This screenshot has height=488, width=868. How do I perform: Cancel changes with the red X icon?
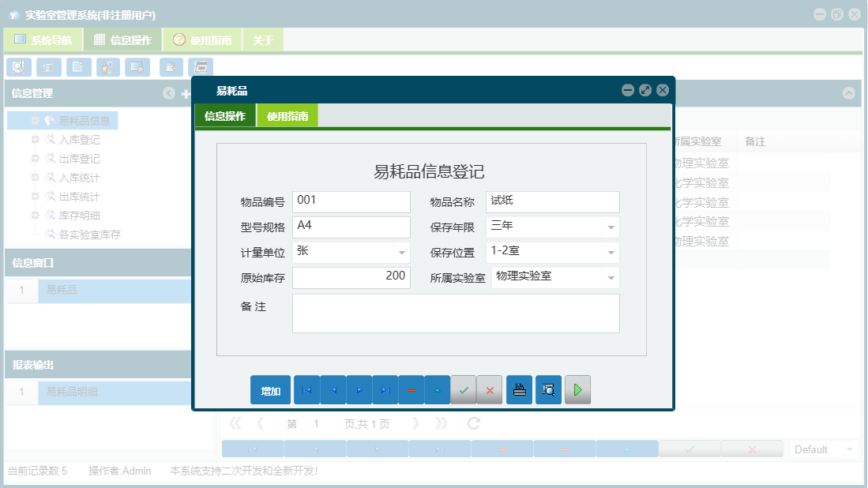[x=490, y=389]
